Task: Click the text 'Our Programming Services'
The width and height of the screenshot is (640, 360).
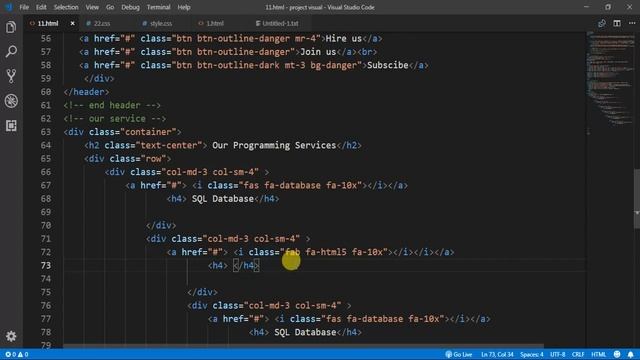Action: [x=274, y=145]
